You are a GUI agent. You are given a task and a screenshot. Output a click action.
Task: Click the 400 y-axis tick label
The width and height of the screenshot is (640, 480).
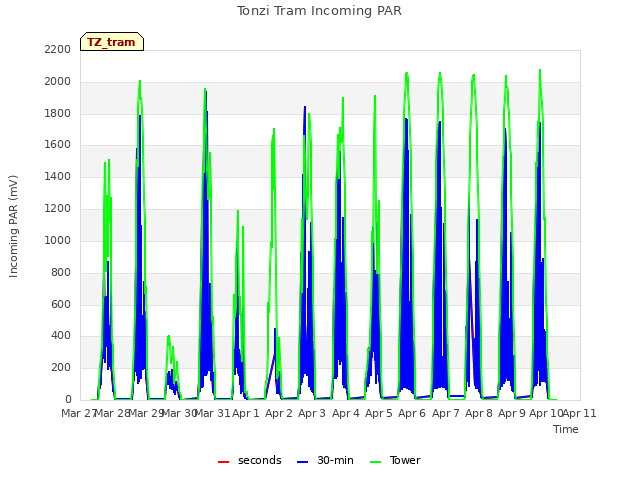[61, 336]
